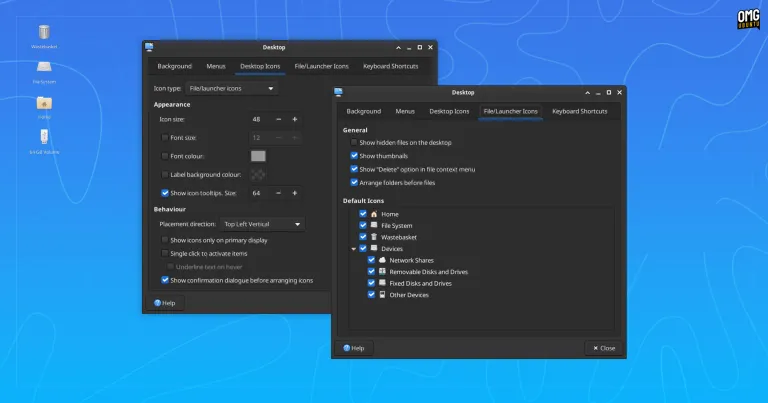Image resolution: width=768 pixels, height=403 pixels.
Task: Click the rear Desktop window's title bar icon
Action: [149, 47]
